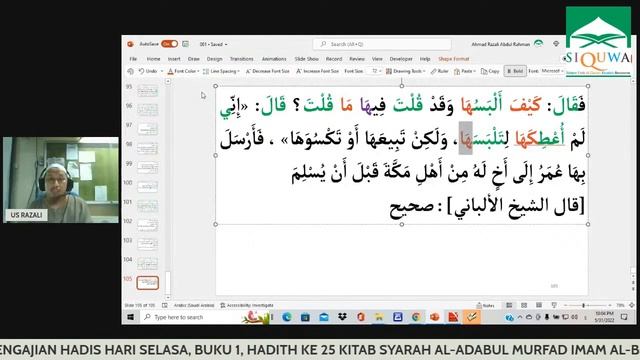640x360 pixels.
Task: Open PowerPoint icon in taskbar
Action: pyautogui.click(x=435, y=317)
